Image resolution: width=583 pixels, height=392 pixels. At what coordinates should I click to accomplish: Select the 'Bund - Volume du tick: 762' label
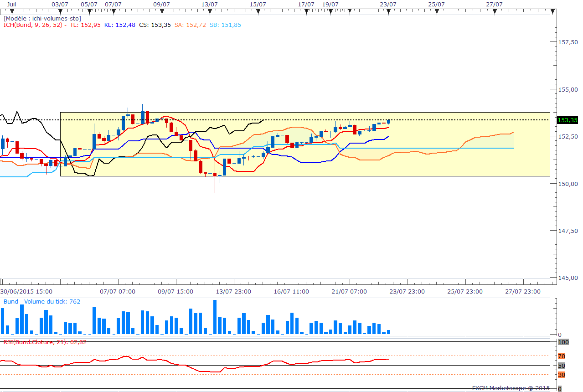(x=42, y=301)
